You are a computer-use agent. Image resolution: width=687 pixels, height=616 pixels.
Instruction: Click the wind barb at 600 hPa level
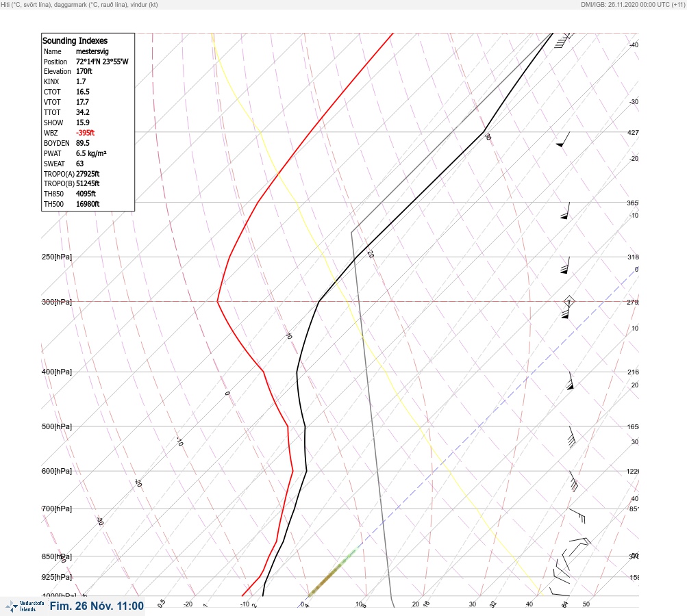[x=573, y=481]
